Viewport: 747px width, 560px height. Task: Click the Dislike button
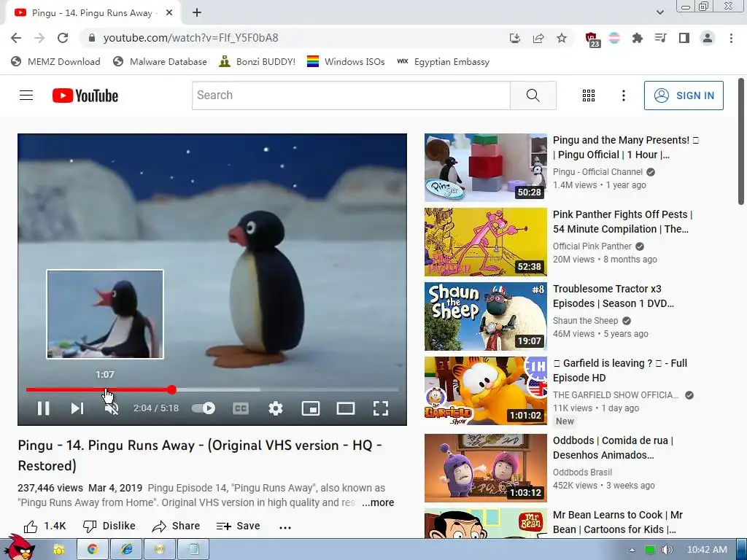(109, 526)
